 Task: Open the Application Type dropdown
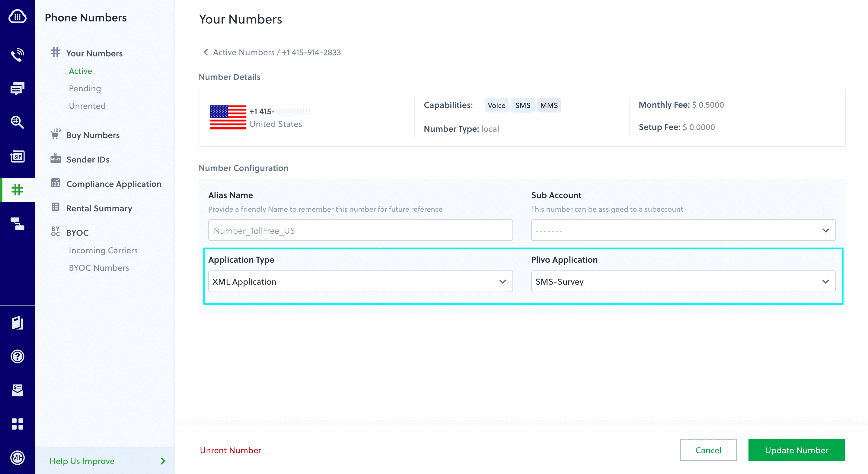(x=360, y=281)
